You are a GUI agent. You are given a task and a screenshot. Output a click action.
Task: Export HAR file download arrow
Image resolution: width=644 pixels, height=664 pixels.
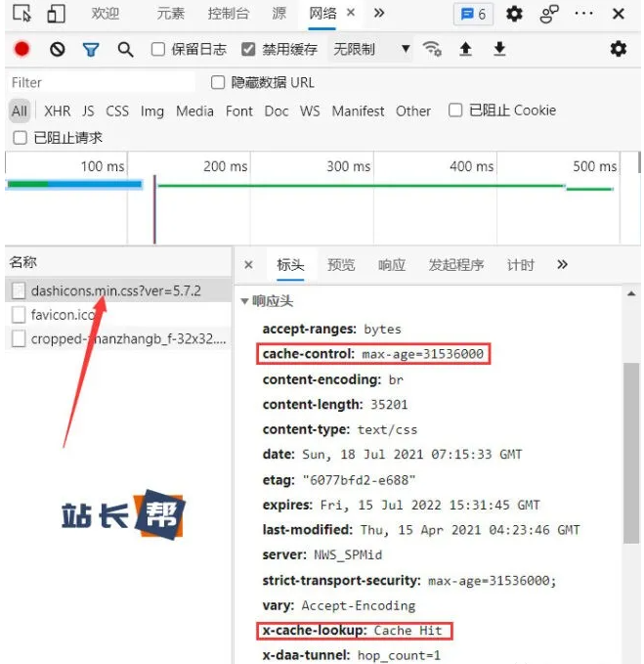coord(499,49)
